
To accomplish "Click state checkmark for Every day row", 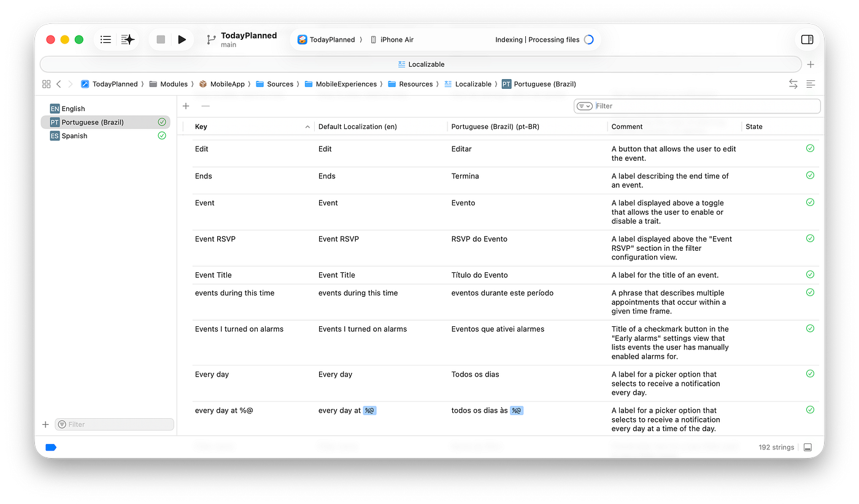I will tap(810, 374).
